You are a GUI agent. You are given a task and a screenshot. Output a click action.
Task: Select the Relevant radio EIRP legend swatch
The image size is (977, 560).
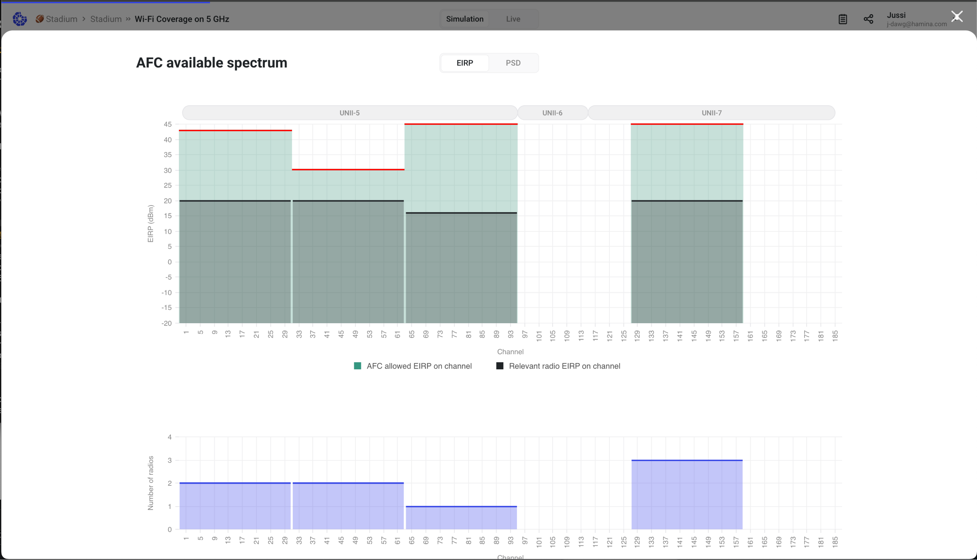point(500,365)
